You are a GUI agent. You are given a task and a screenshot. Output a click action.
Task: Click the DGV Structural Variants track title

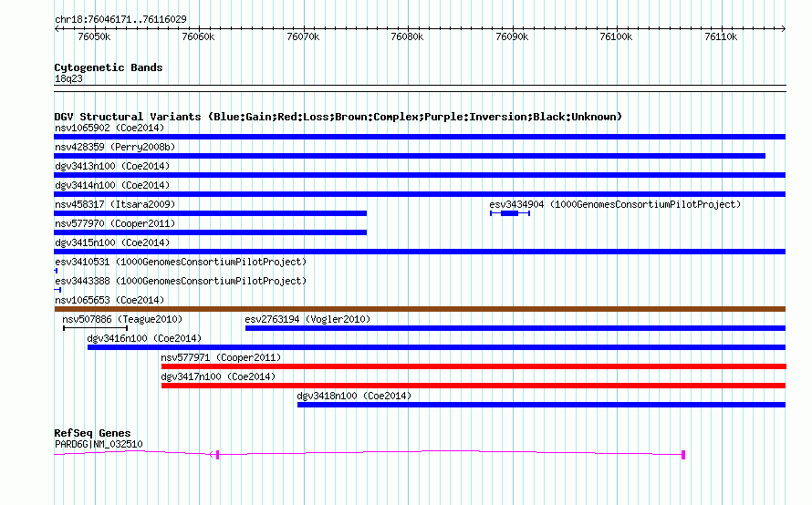point(338,117)
